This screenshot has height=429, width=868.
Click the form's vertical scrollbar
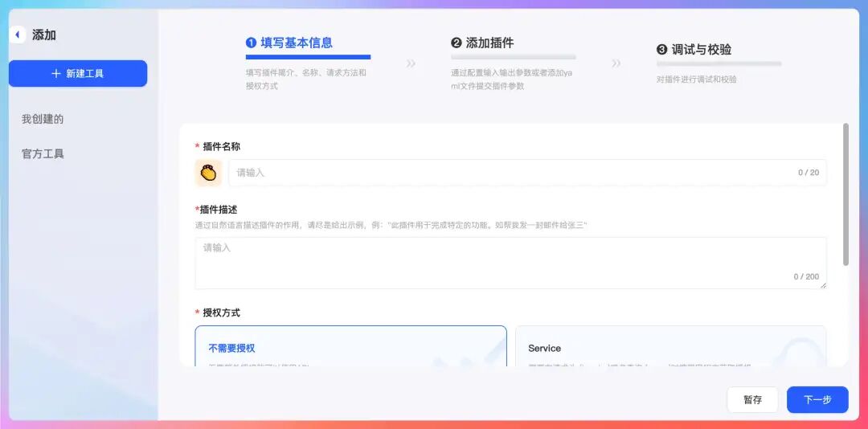[845, 194]
